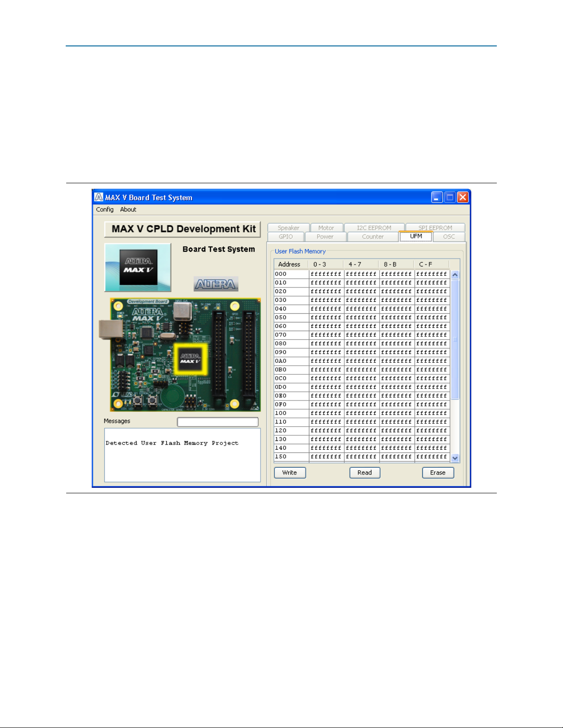This screenshot has width=563, height=728.
Task: Select address row 030
Action: click(x=362, y=300)
